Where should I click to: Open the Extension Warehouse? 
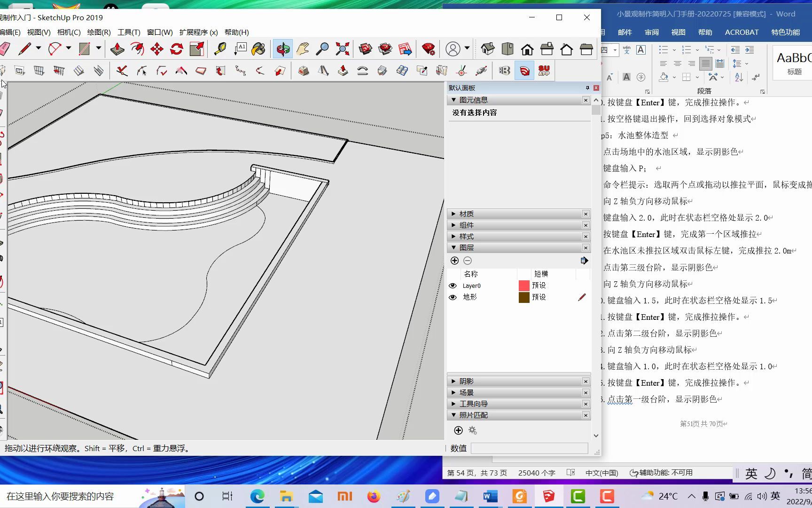click(x=385, y=48)
